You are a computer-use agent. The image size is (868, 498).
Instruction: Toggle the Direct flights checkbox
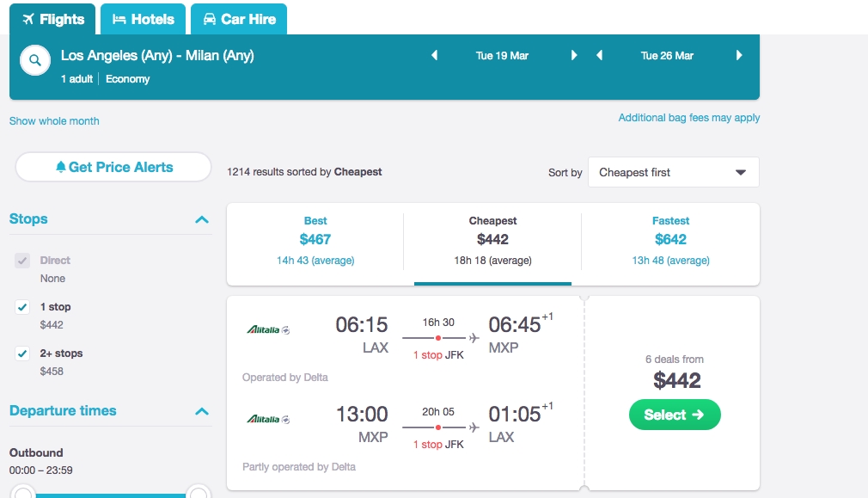(x=22, y=261)
